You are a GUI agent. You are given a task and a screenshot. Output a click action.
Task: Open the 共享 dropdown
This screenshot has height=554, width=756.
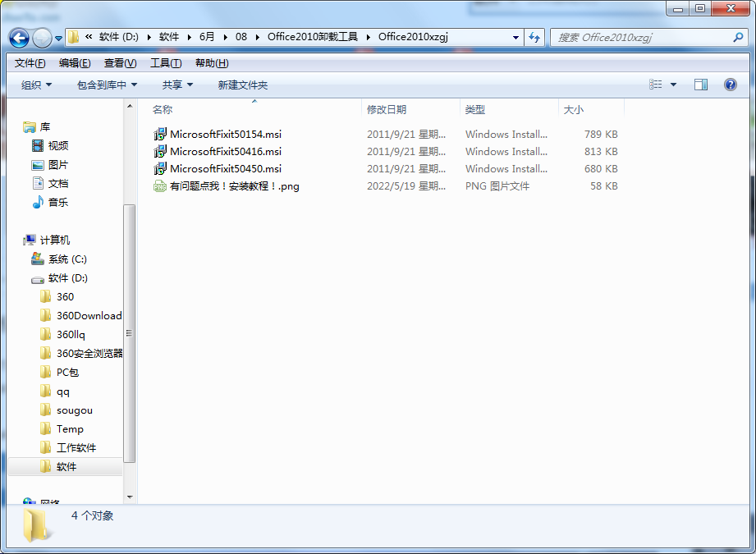click(x=177, y=85)
